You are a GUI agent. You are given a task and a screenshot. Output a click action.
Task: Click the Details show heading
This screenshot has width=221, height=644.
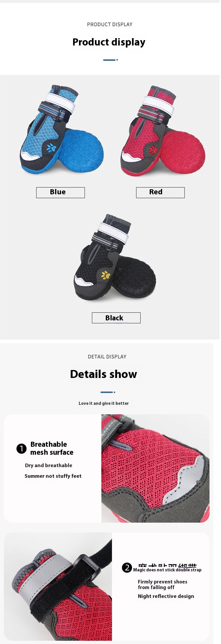[104, 374]
